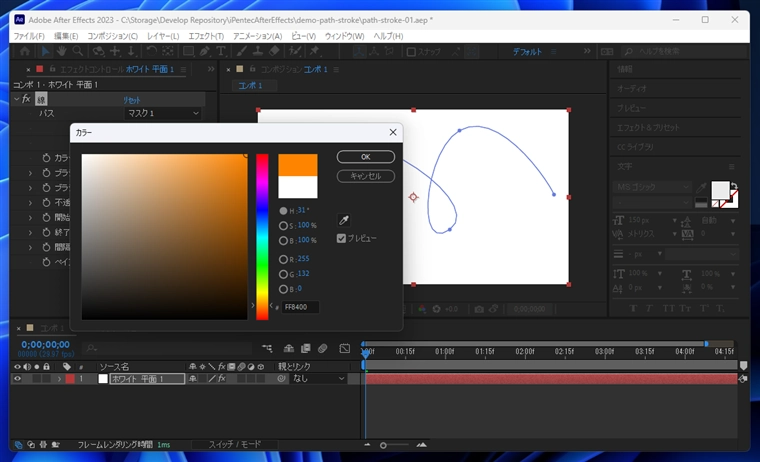The image size is (760, 462).
Task: Select the Hand tool in toolbar
Action: [x=61, y=51]
